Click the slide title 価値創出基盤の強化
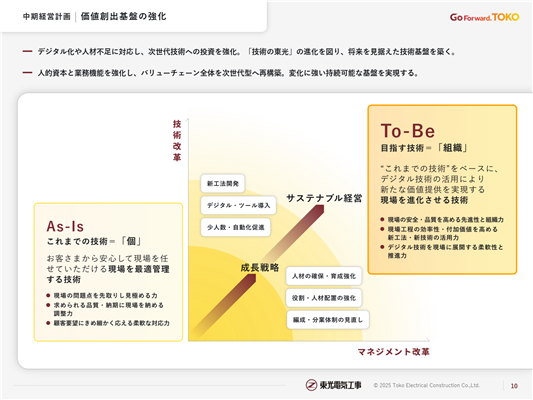 123,16
